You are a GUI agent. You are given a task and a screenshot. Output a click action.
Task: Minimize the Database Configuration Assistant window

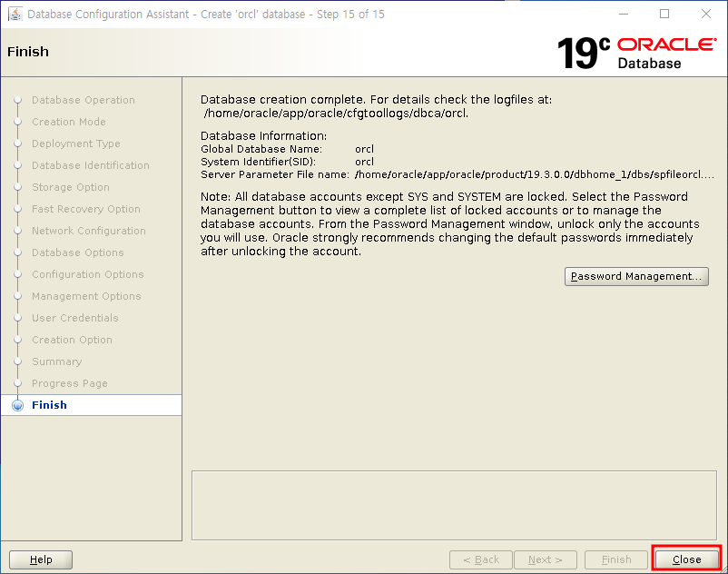coord(624,14)
